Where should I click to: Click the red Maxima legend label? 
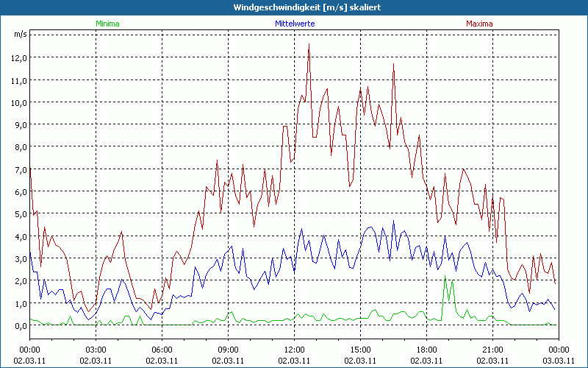[479, 24]
